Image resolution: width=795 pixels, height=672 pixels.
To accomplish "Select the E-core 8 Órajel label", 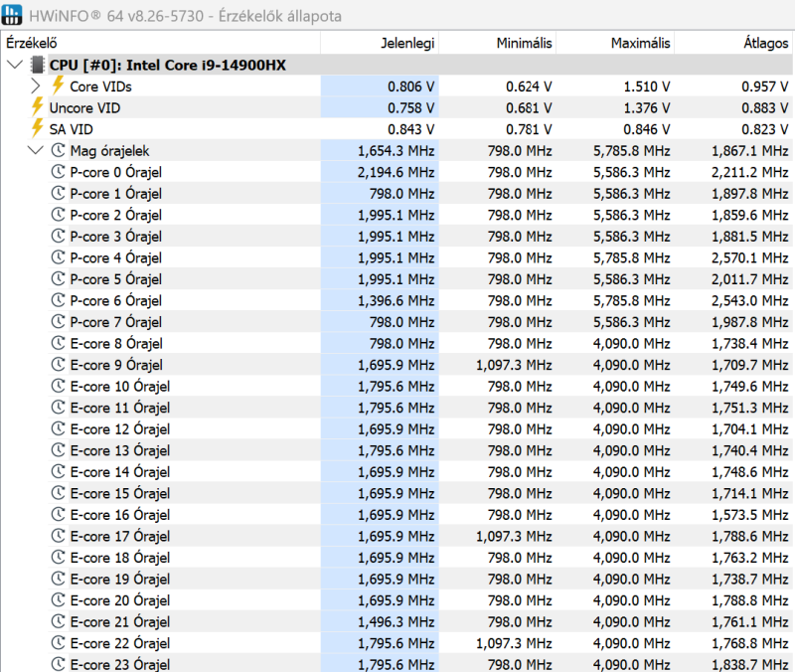I will pos(116,344).
